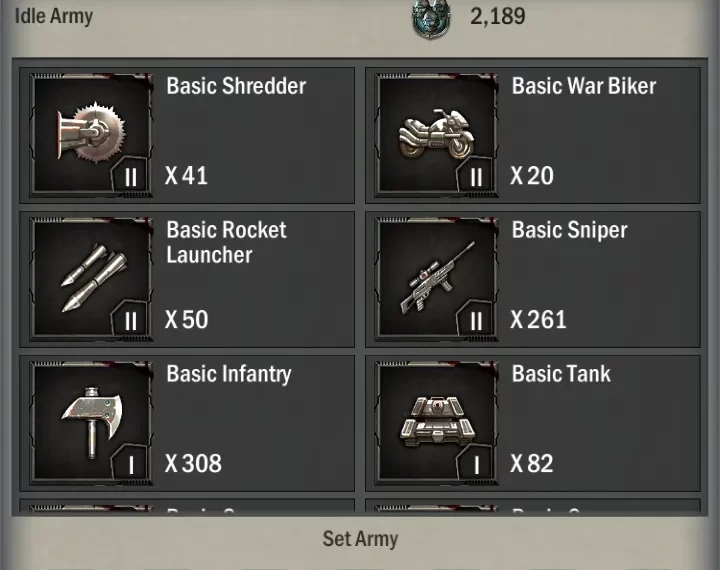This screenshot has width=720, height=570.
Task: Click tier II badge on Basic Shredder
Action: pyautogui.click(x=131, y=176)
